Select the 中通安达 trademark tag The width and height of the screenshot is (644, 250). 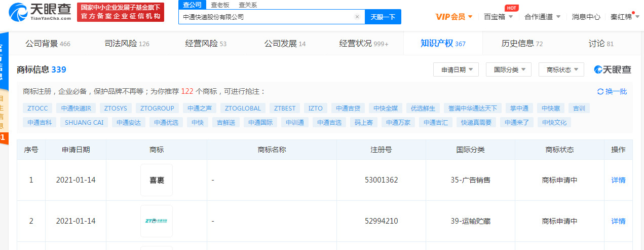(129, 122)
